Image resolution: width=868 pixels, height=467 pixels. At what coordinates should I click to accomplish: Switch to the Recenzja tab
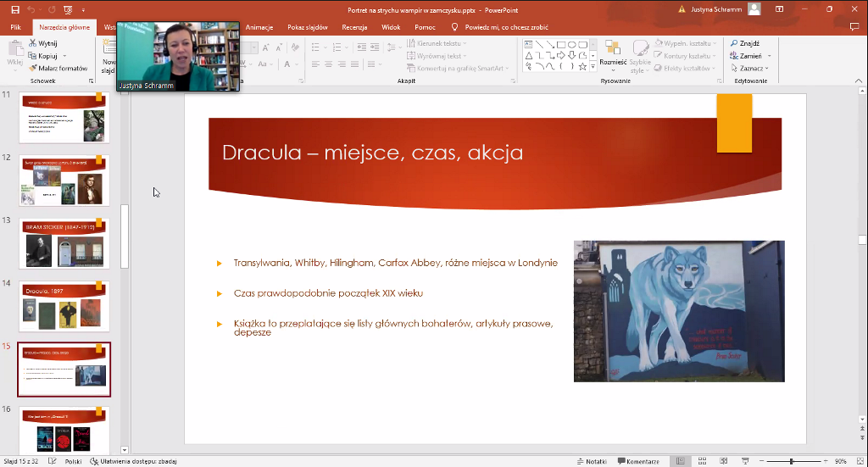354,27
